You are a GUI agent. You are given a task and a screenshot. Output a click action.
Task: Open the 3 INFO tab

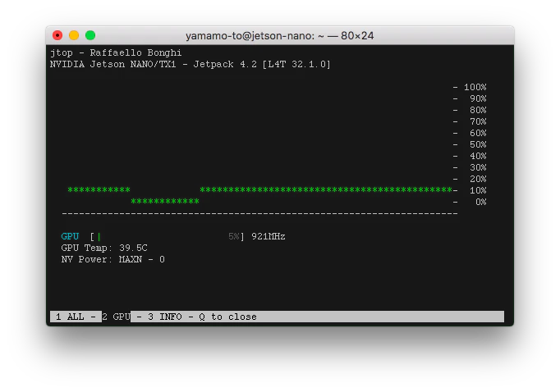[165, 317]
